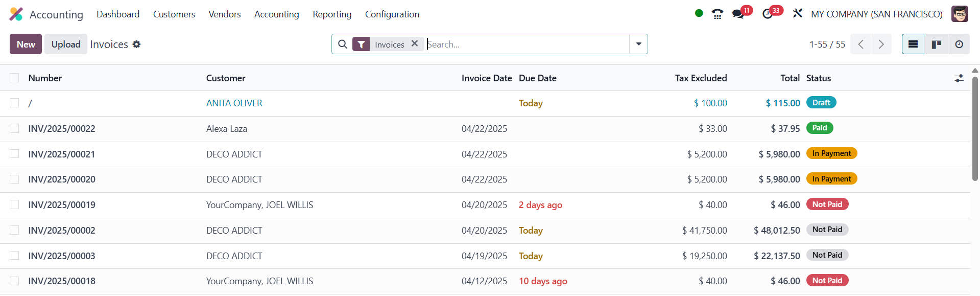The image size is (980, 296).
Task: Click the debug tools wrench icon
Action: pyautogui.click(x=797, y=14)
